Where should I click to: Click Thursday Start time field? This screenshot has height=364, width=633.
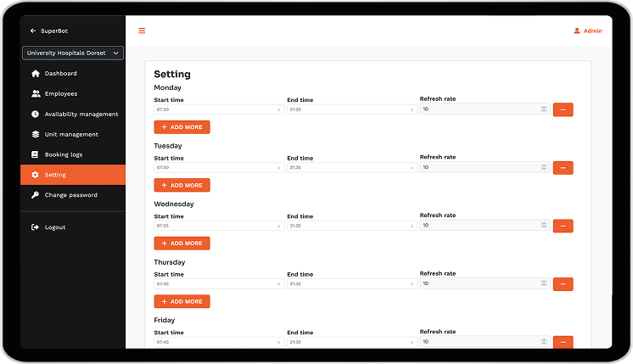(x=219, y=283)
